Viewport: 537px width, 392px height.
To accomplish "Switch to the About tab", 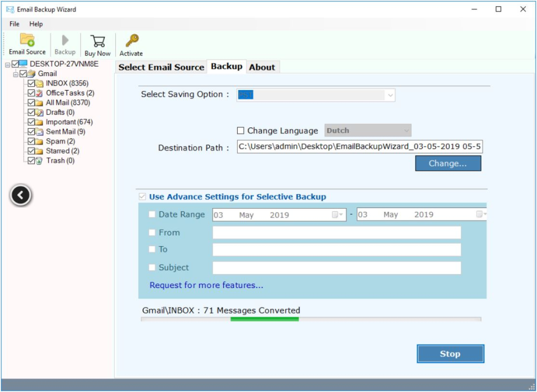I will pyautogui.click(x=263, y=67).
